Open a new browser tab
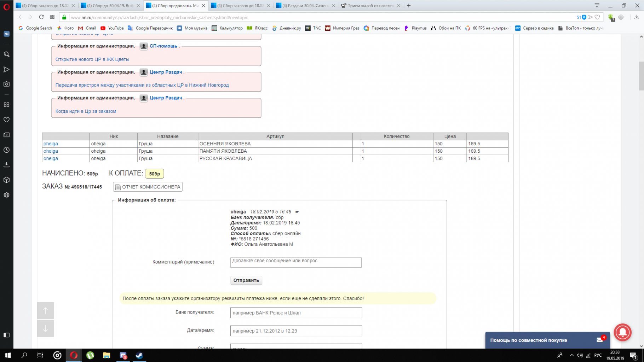 point(409,5)
